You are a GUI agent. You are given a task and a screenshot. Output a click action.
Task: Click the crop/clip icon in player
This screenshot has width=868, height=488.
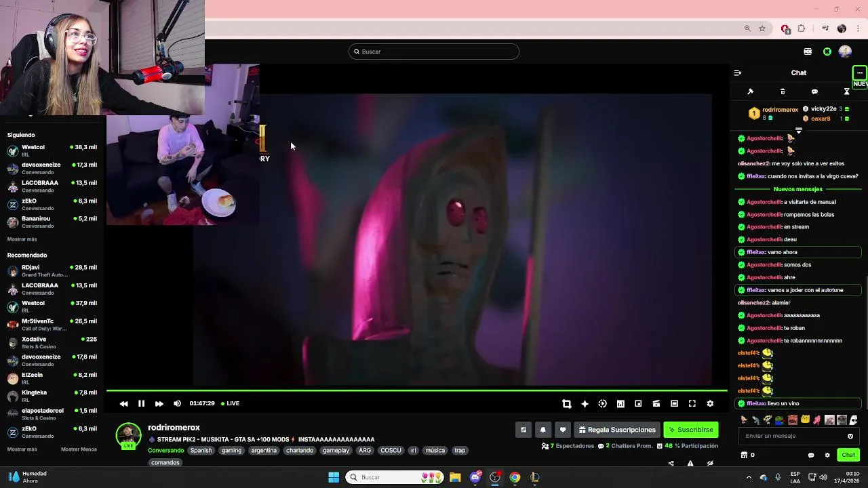(x=567, y=403)
